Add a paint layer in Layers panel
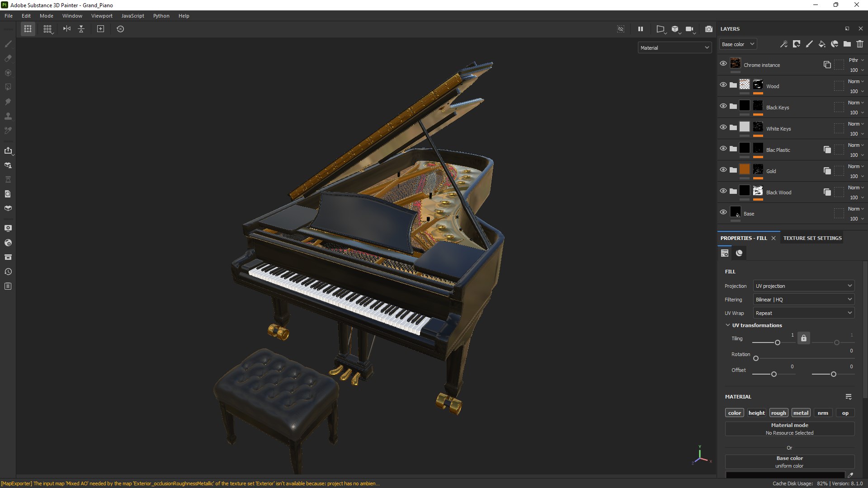The image size is (868, 488). click(809, 44)
